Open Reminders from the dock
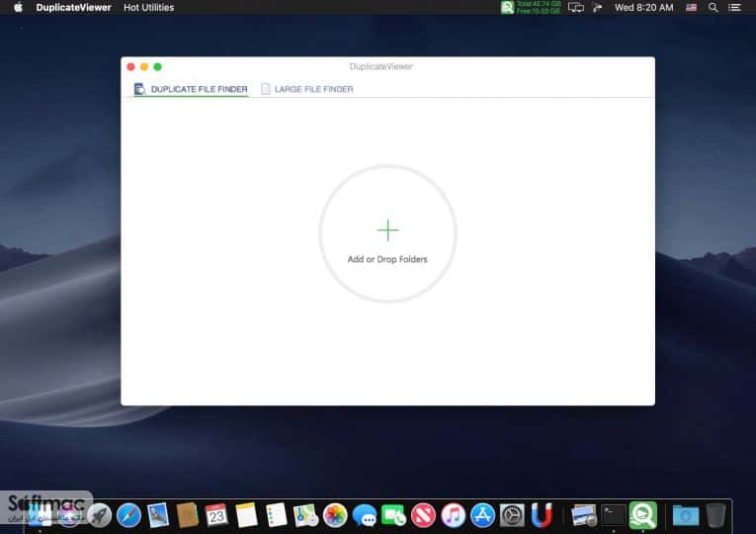756x534 pixels. pos(277,515)
